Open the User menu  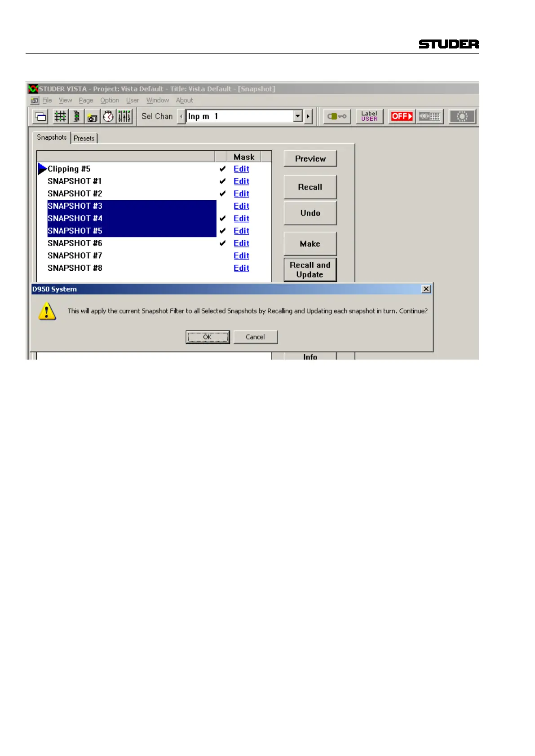tap(133, 100)
